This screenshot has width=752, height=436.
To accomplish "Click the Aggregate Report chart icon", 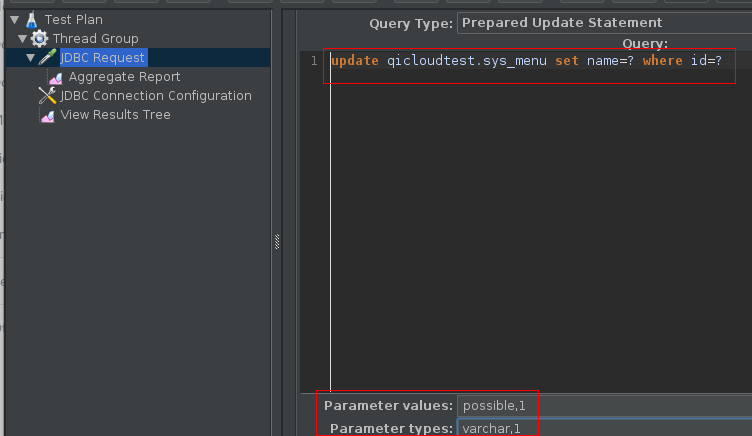I will point(56,77).
